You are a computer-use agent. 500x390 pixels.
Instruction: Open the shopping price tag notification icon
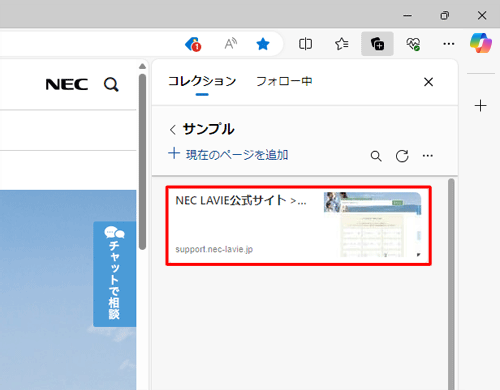[193, 44]
